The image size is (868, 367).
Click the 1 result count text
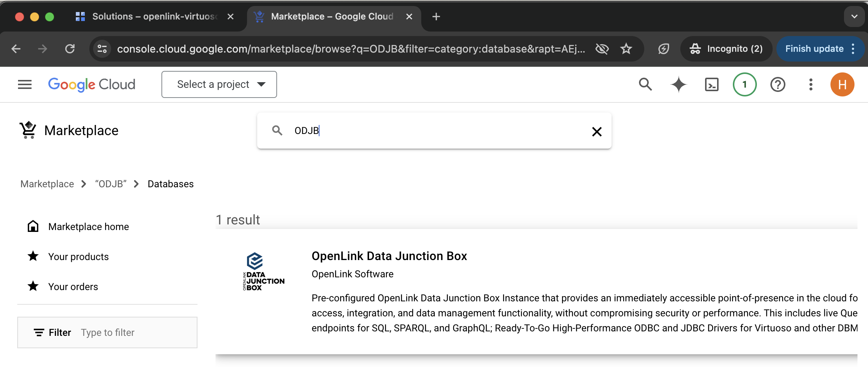click(238, 220)
